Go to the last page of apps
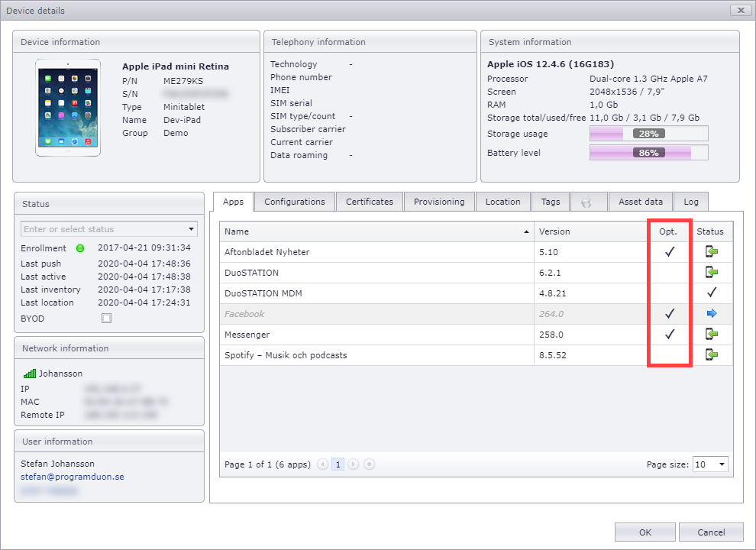This screenshot has height=550, width=756. click(x=369, y=464)
